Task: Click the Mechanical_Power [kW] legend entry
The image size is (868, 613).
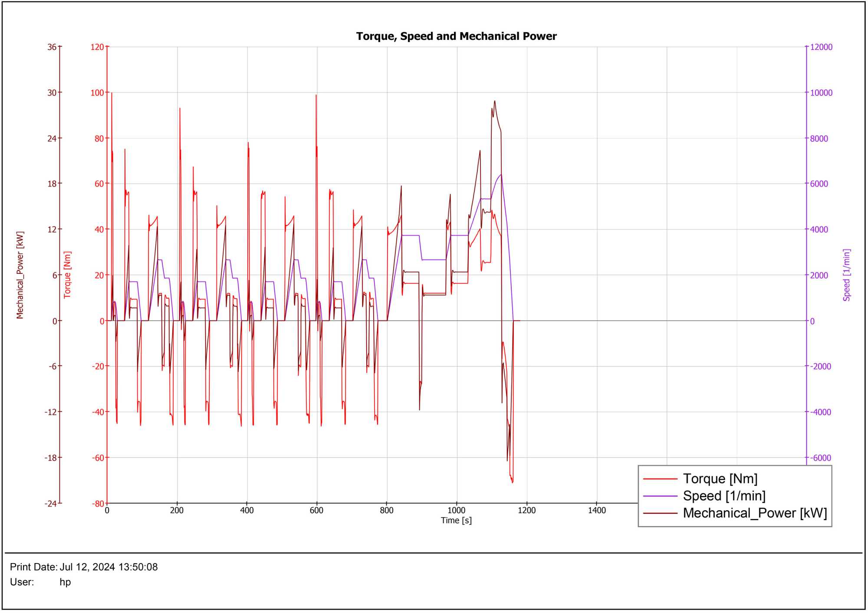Action: coord(755,514)
